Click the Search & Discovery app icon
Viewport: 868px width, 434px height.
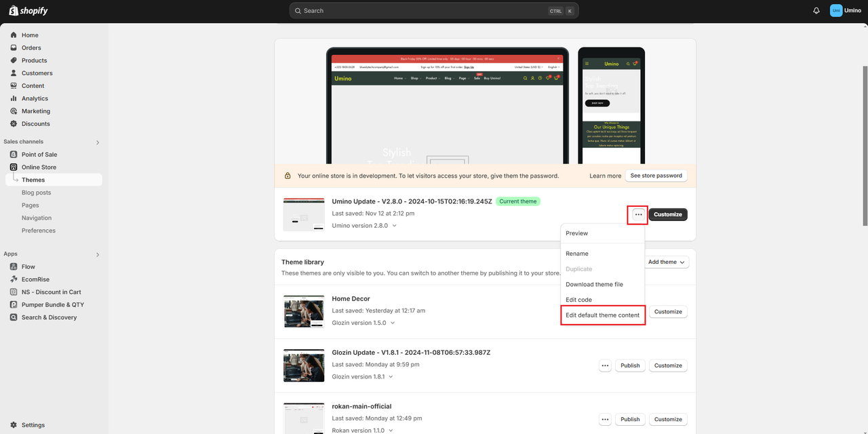pyautogui.click(x=14, y=317)
